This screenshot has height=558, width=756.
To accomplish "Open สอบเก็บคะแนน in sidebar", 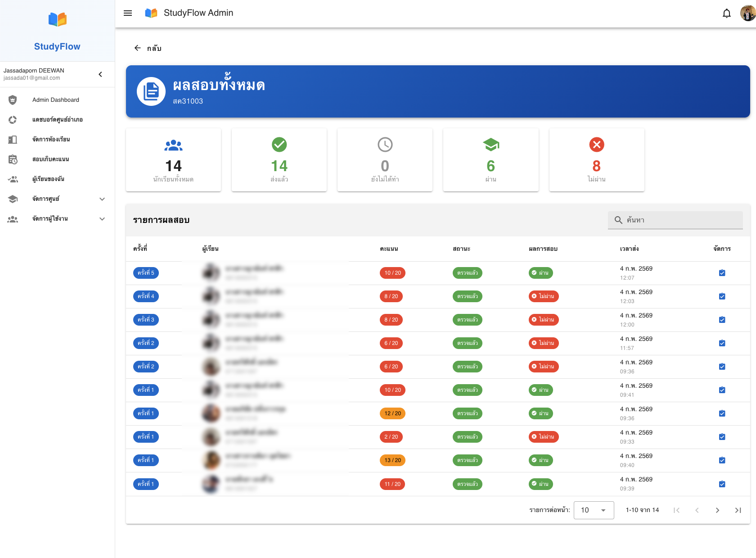I will click(x=51, y=159).
